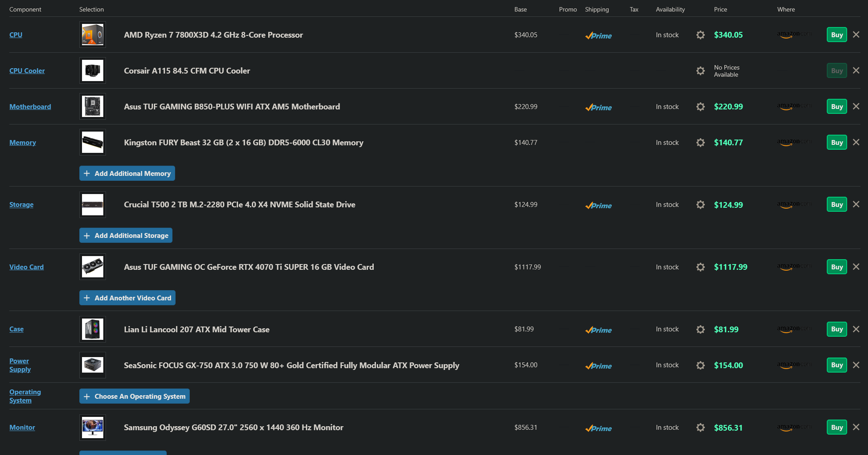Click the $1117.99 video card price
The width and height of the screenshot is (868, 455).
point(731,267)
